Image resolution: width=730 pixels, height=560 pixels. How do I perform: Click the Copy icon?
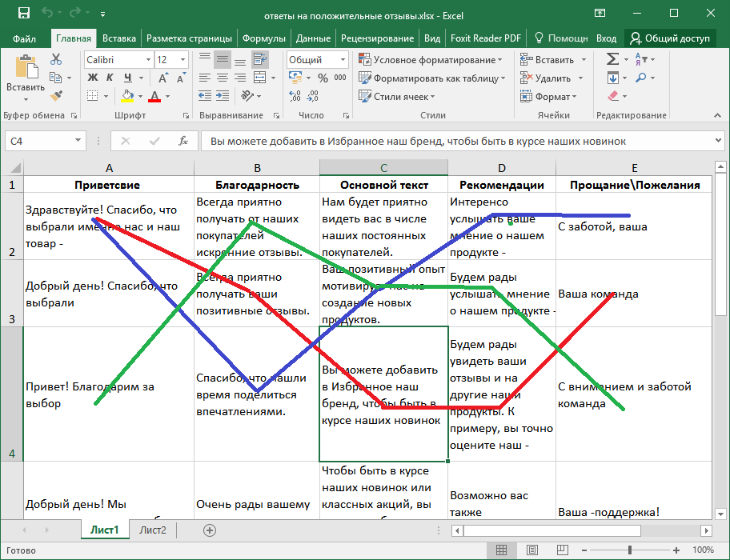click(x=56, y=78)
